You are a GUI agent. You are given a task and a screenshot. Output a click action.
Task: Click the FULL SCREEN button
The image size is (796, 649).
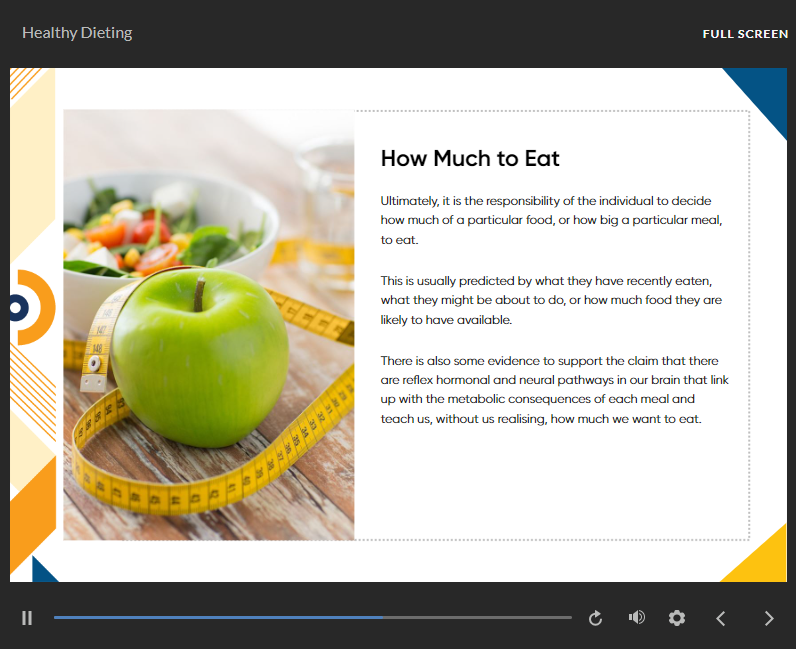[x=745, y=34]
